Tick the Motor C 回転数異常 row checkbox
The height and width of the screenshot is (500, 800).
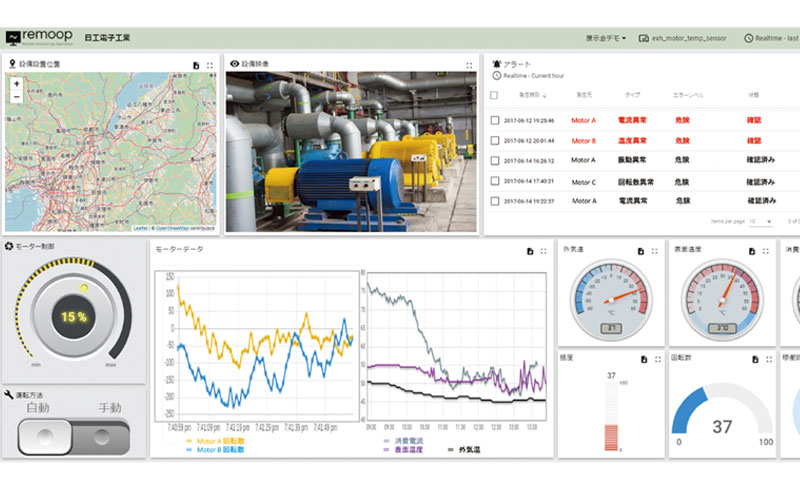pos(495,181)
